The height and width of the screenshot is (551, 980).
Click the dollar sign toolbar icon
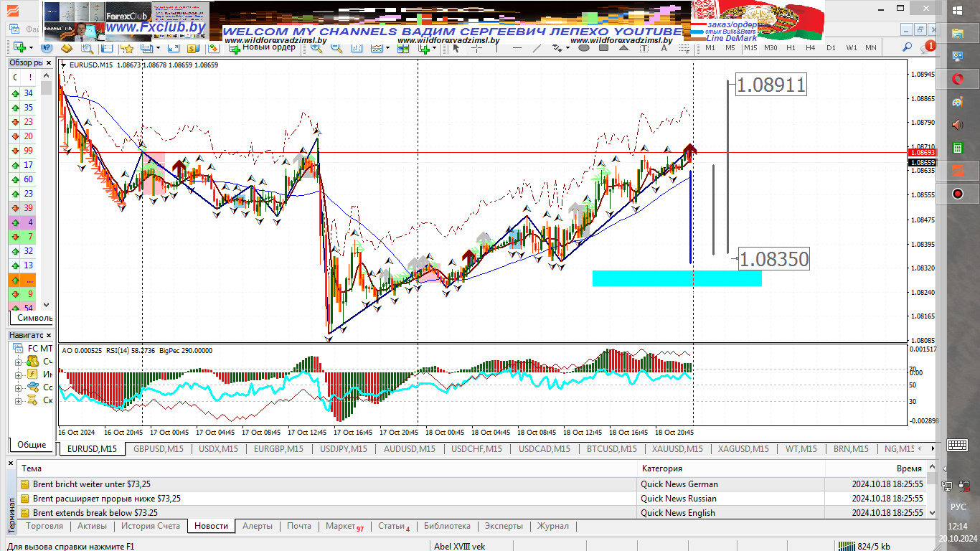tap(192, 47)
